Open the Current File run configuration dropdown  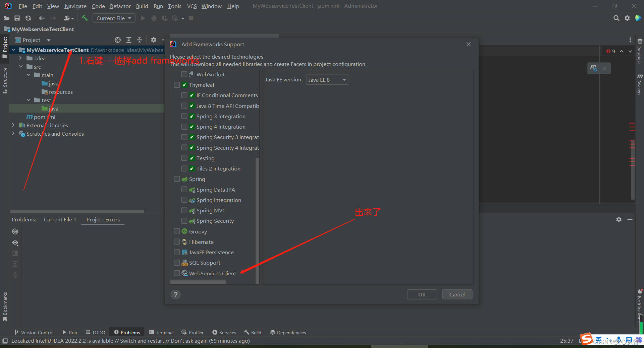[x=114, y=18]
